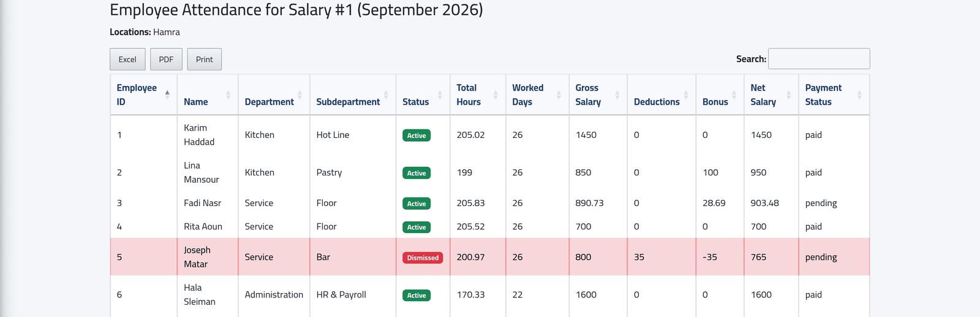Screen dimensions: 980x317
Task: Sort table by Name column
Action: pyautogui.click(x=208, y=95)
